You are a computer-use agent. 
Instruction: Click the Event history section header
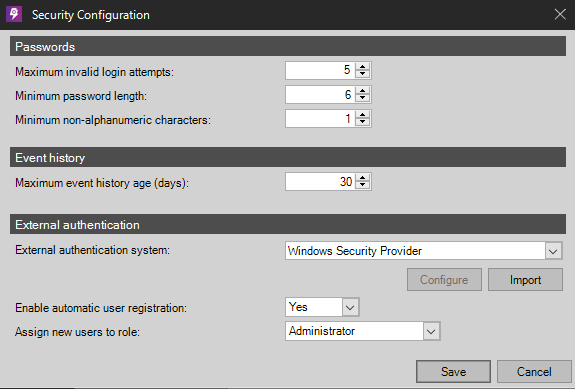tap(288, 157)
